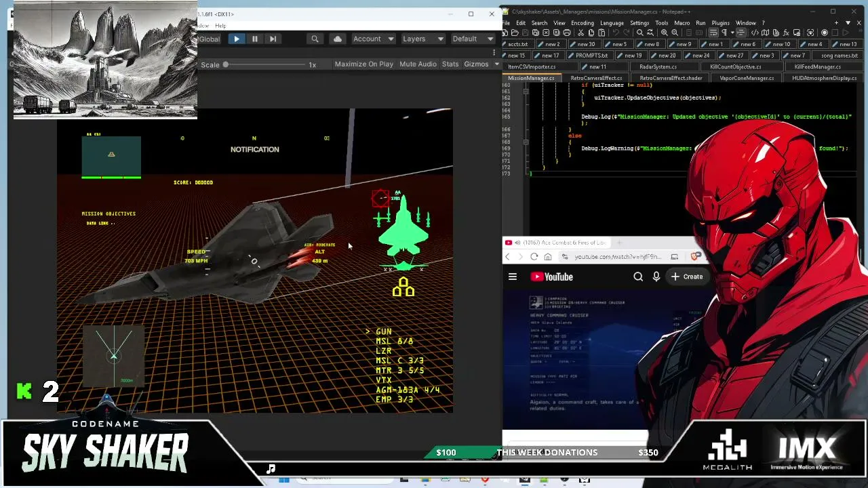Screen dimensions: 868x488
Task: Switch to PROMPTS.txt tab
Action: coord(591,56)
